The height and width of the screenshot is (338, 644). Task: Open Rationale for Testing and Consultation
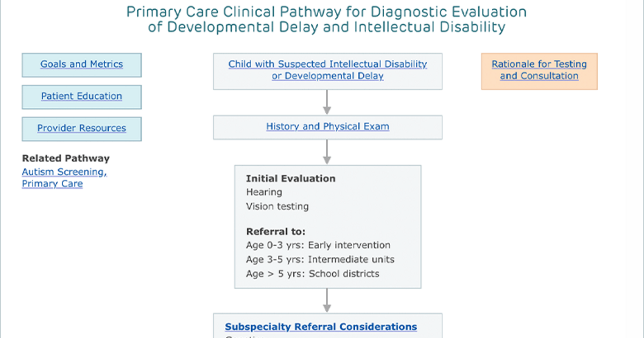click(539, 70)
